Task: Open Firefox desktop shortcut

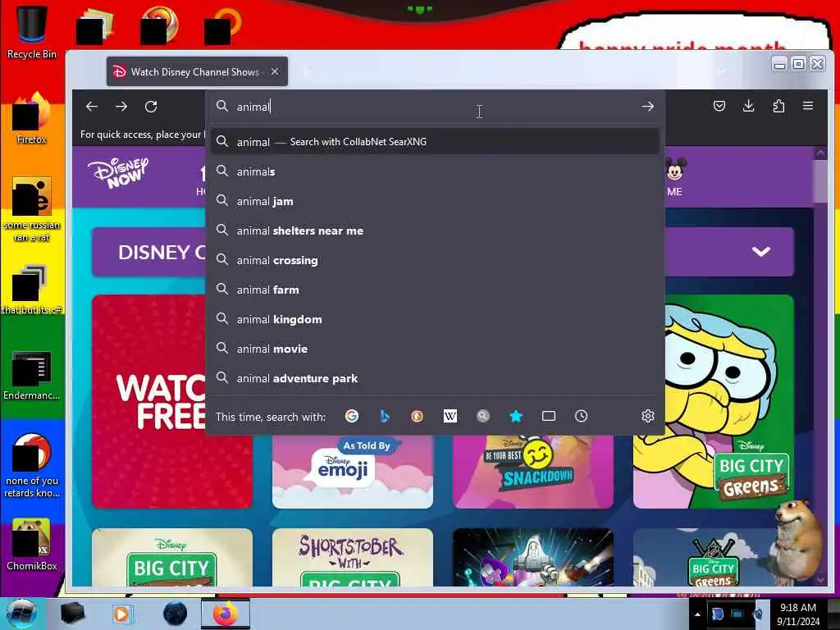Action: click(x=31, y=118)
